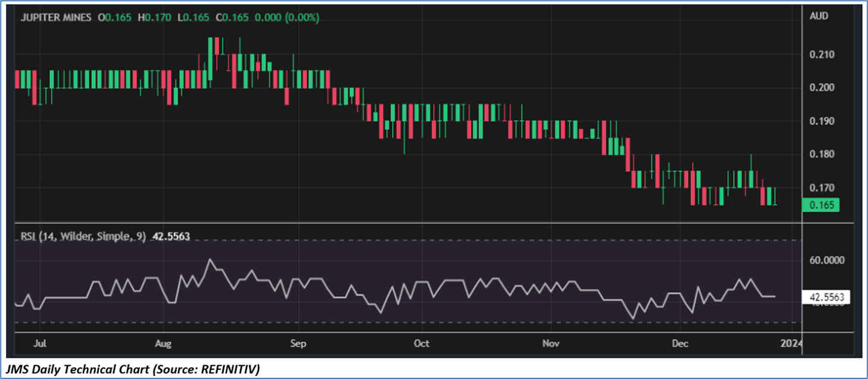Click the Nov label on the time axis
The height and width of the screenshot is (379, 868).
[552, 344]
